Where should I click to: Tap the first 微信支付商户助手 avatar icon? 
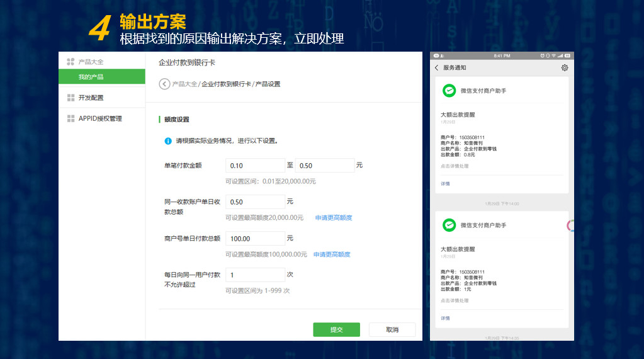[x=449, y=90]
